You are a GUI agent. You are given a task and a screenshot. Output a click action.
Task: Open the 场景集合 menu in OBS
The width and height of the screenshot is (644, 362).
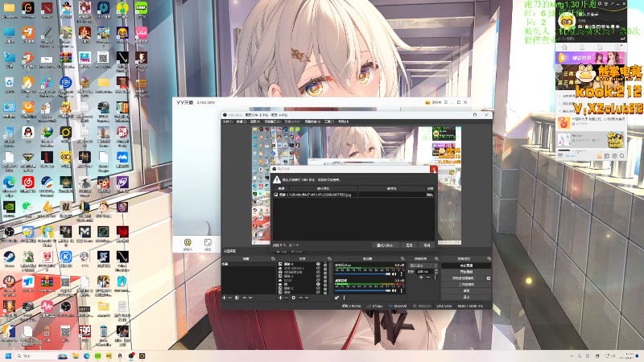pos(312,121)
